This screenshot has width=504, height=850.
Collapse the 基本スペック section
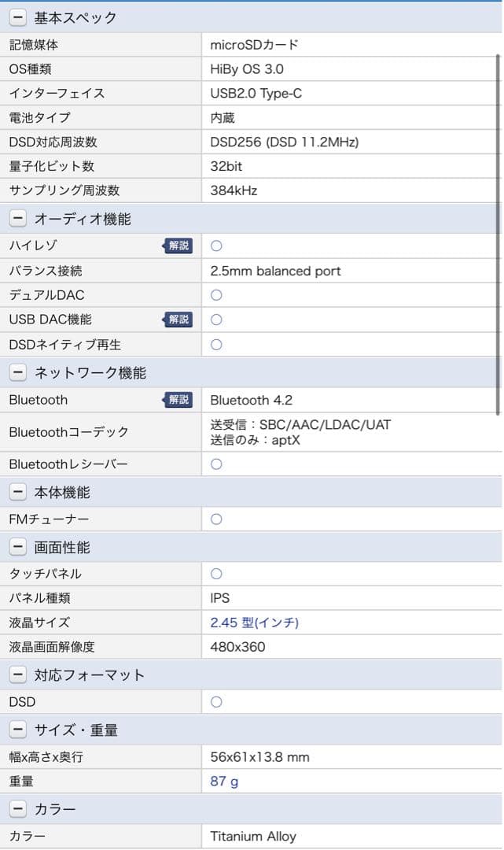coord(18,16)
